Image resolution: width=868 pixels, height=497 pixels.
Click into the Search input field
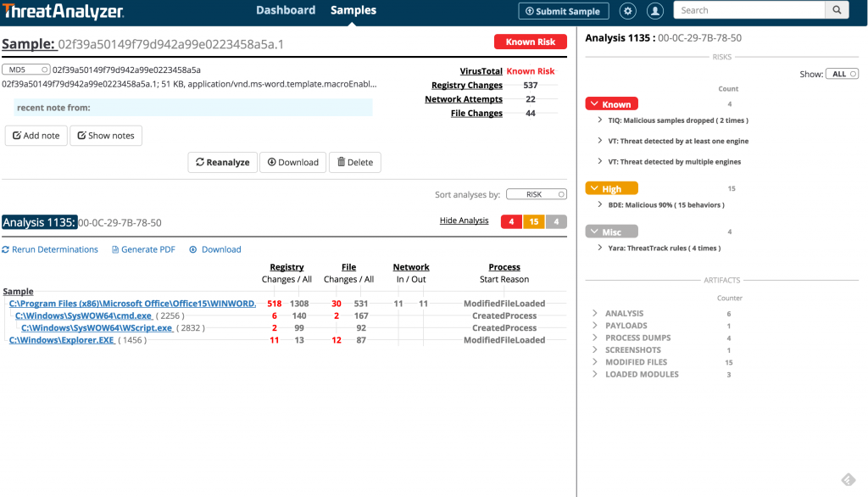click(x=748, y=10)
